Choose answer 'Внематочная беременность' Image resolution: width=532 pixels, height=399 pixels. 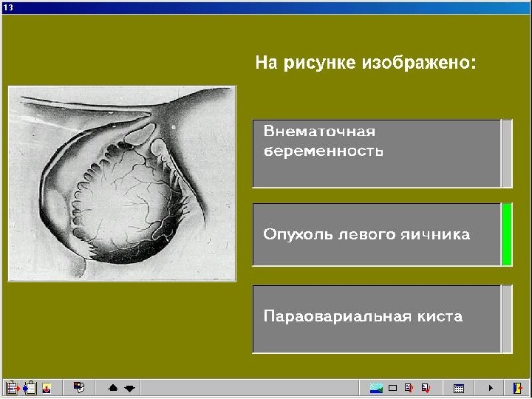(377, 154)
